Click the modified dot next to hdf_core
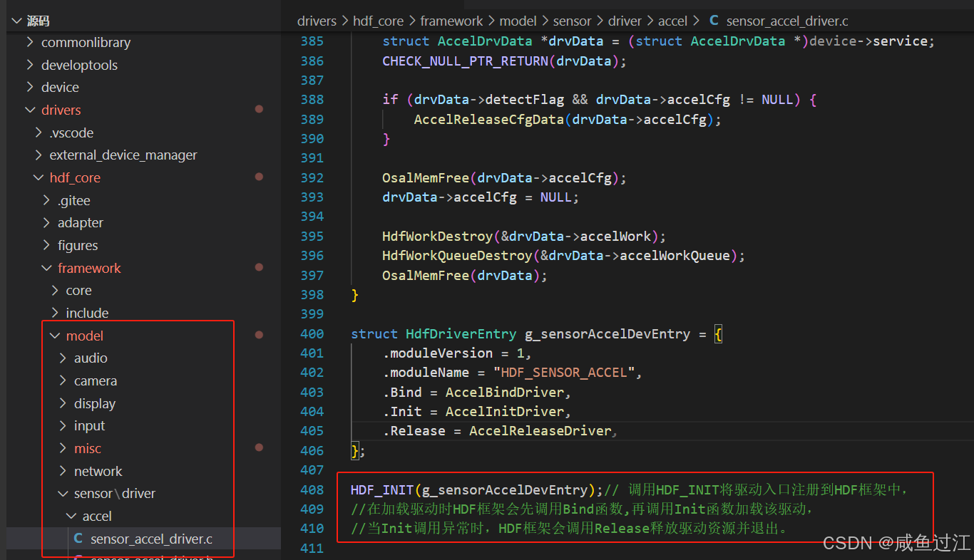Viewport: 974px width, 560px height. point(258,177)
